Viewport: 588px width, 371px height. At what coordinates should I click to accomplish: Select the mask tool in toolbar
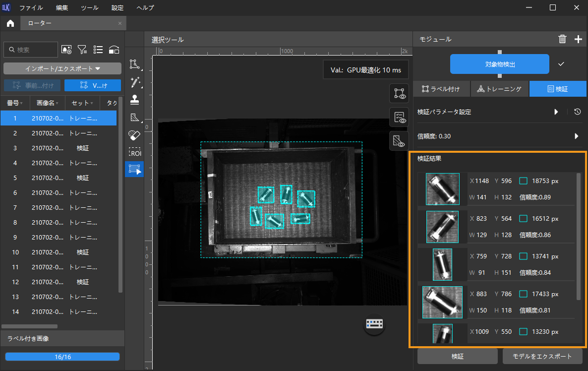pos(134,118)
